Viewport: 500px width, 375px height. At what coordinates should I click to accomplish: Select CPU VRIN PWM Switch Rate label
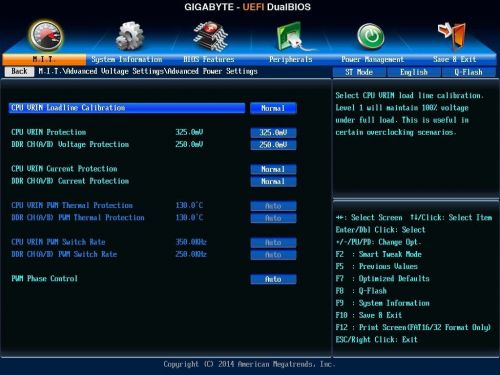[x=58, y=242]
